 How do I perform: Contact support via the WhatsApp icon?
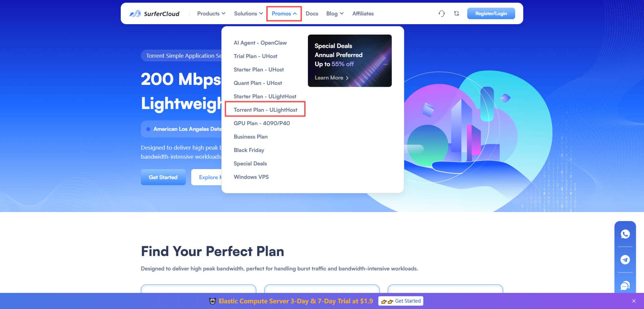coord(625,234)
